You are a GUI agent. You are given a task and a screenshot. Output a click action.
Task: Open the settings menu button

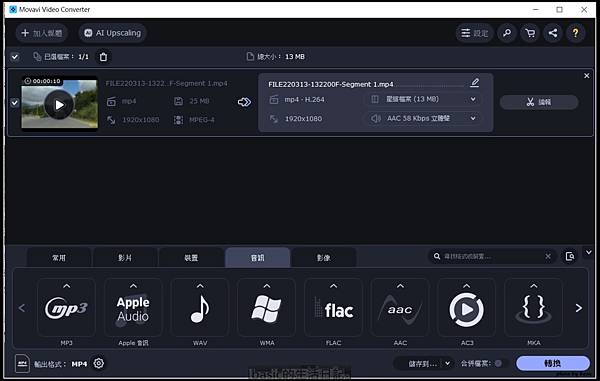(474, 33)
